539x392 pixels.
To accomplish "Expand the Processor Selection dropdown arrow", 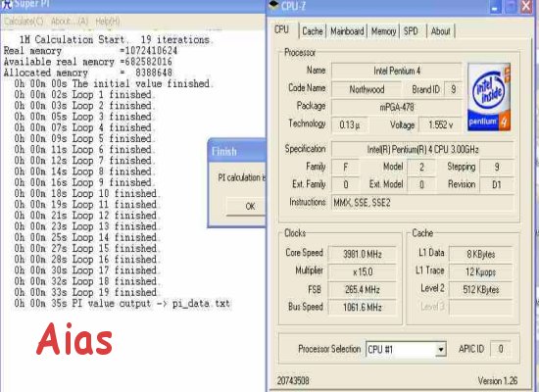I will pos(440,350).
